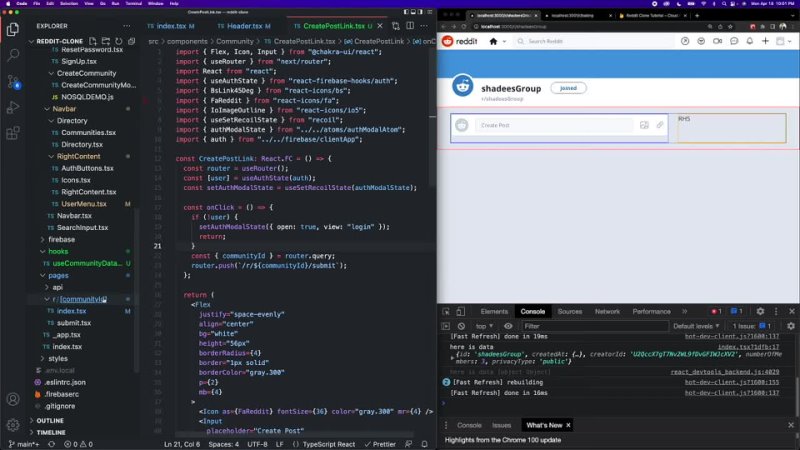Open submit.tsx in the explorer tree

[x=73, y=323]
